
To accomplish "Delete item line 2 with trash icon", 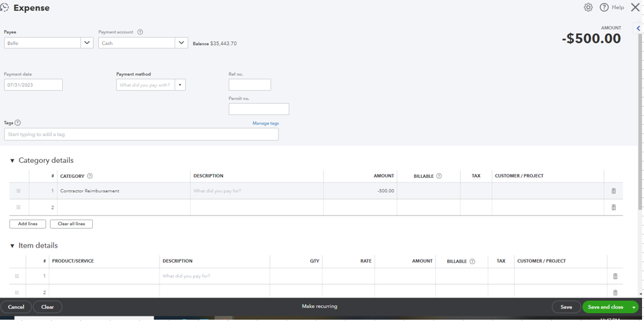I will click(615, 293).
